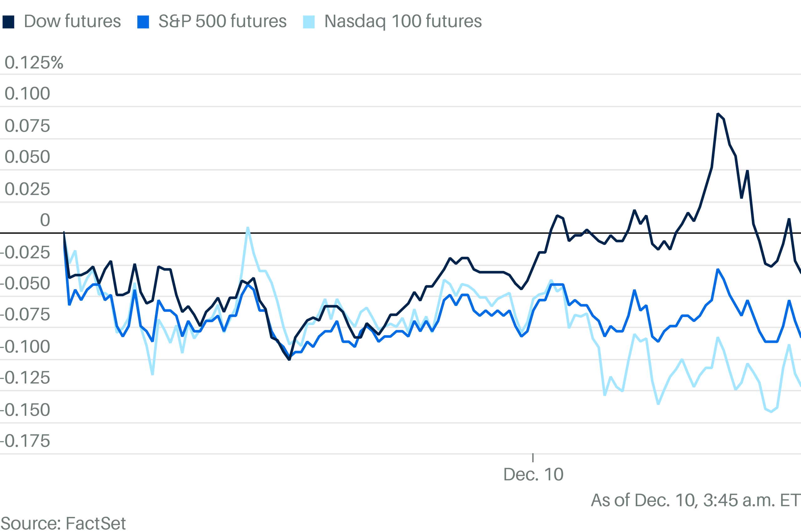The image size is (801, 532).
Task: Click the Nasdaq 100 futures light blue swatch
Action: click(309, 22)
